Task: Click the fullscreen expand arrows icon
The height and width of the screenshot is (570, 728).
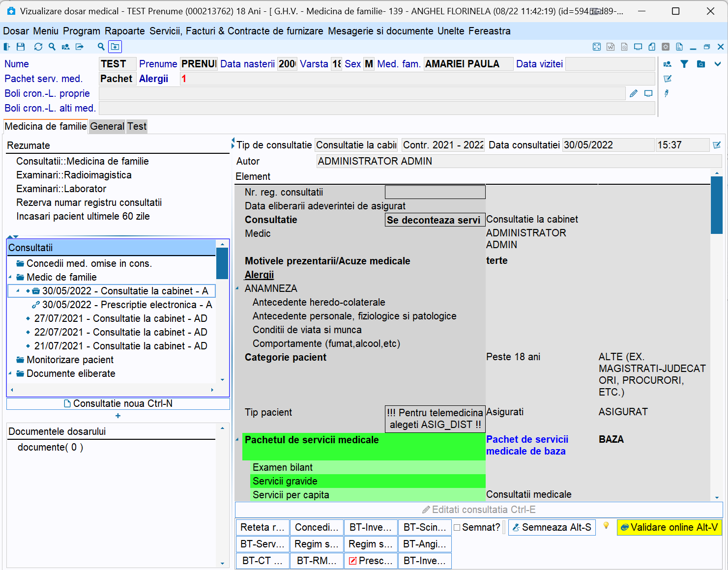Action: click(x=597, y=47)
